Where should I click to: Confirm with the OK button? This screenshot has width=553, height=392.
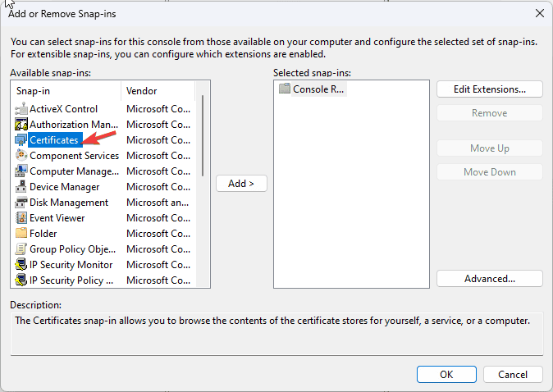point(446,374)
